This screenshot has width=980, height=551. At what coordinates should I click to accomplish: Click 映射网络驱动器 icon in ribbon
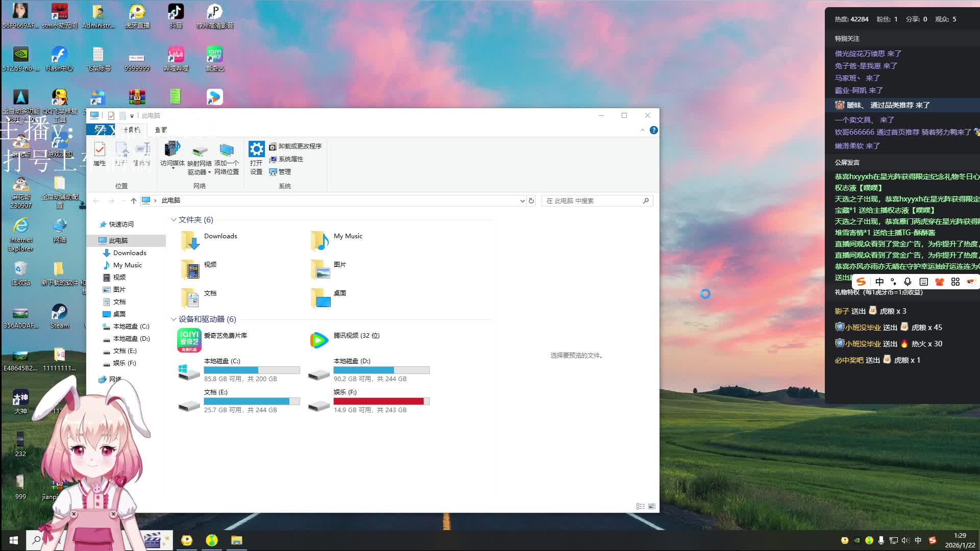tap(200, 151)
